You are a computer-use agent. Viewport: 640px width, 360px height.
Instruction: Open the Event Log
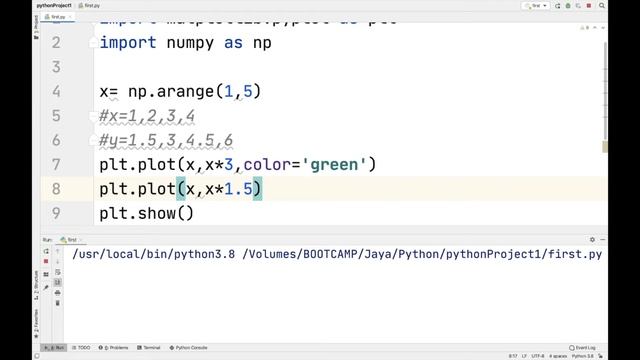582,348
